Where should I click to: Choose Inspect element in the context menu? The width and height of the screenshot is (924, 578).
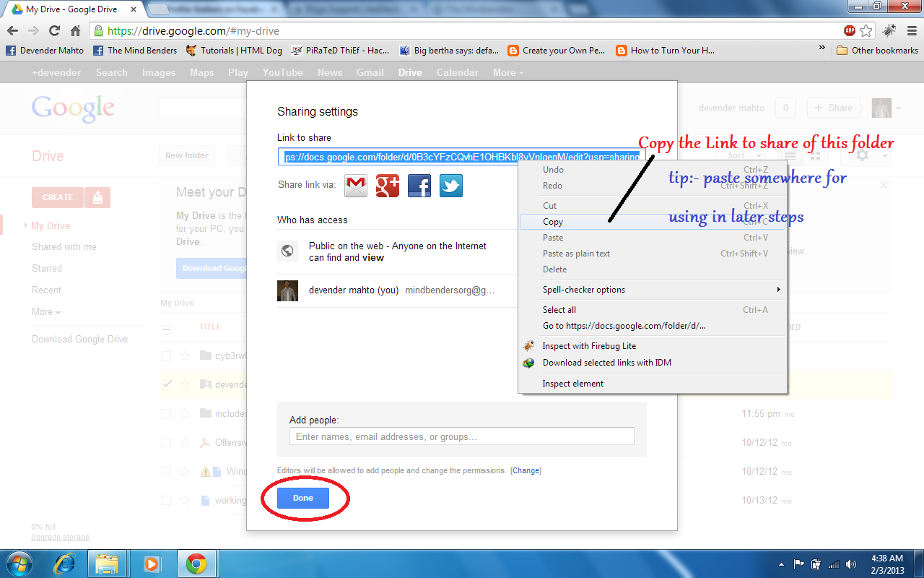point(653,384)
